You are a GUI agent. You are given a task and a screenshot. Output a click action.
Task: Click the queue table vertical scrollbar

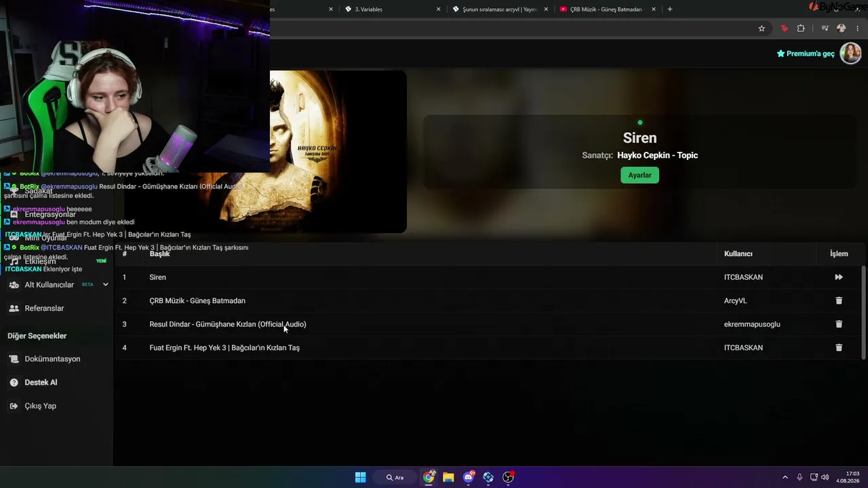point(863,312)
